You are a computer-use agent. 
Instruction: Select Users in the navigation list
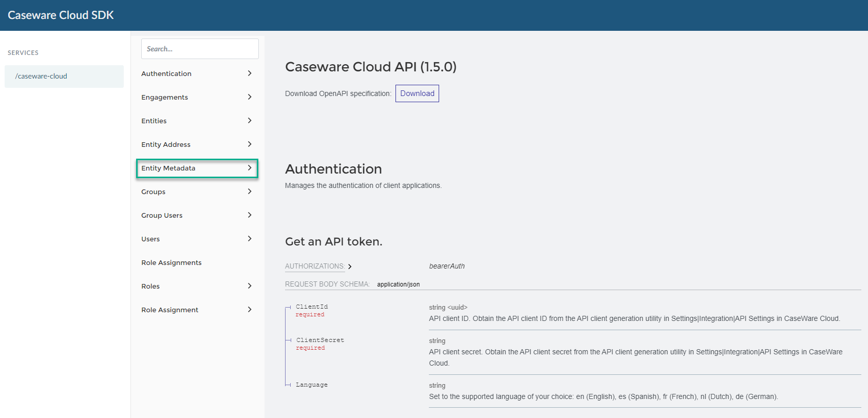pyautogui.click(x=150, y=239)
